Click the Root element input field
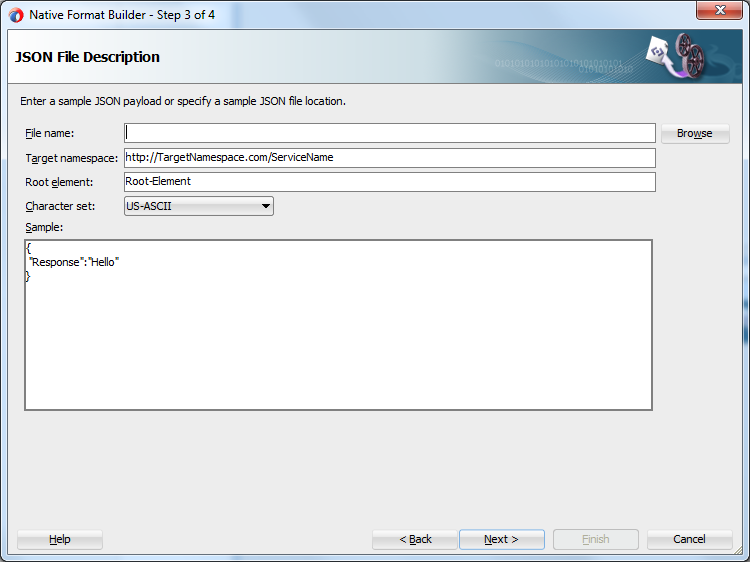Viewport: 750px width, 562px height. coord(389,182)
